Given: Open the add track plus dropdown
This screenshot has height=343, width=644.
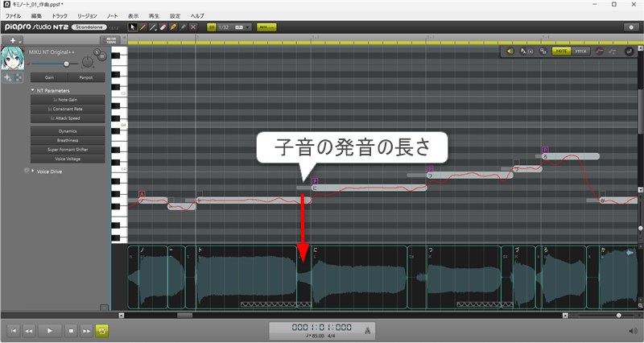Looking at the screenshot, I should coord(13,40).
